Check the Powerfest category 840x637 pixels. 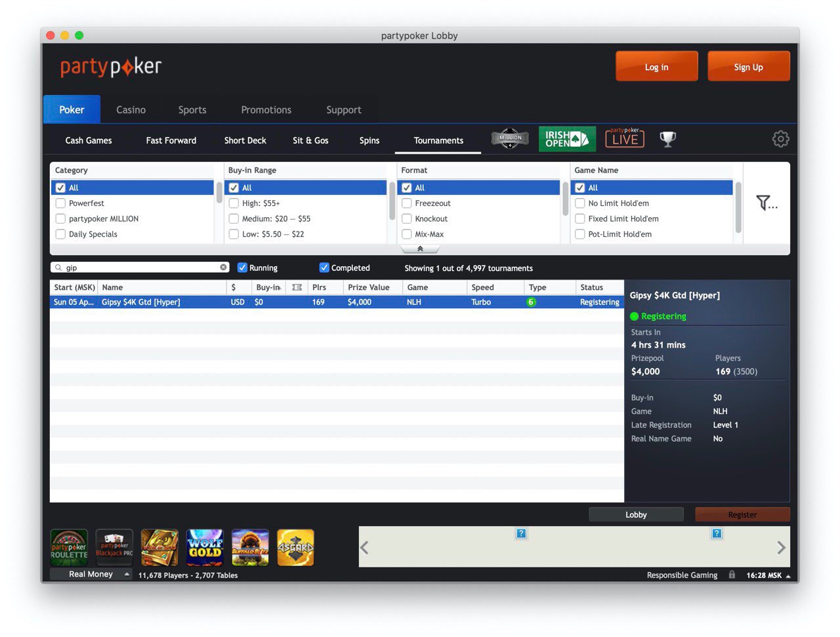click(x=60, y=203)
